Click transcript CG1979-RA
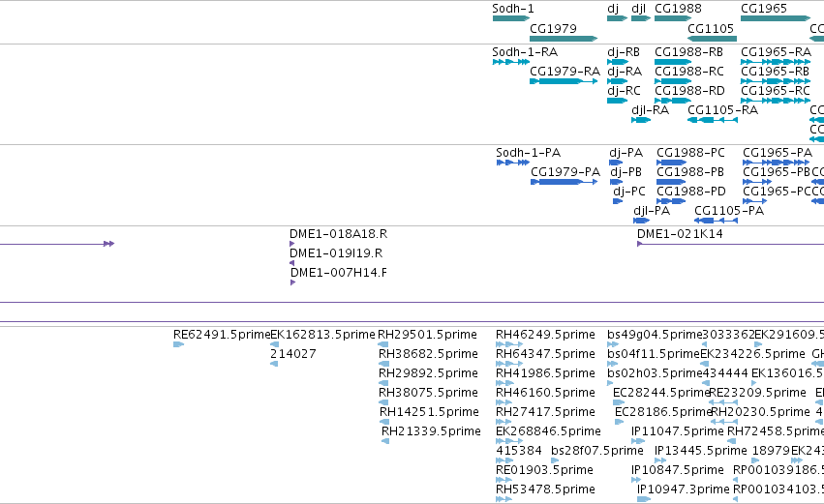Image resolution: width=824 pixels, height=504 pixels. (564, 81)
